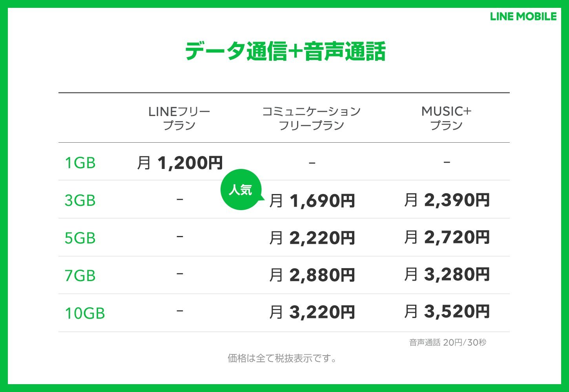Click the 月 3,520円 MUSIC+ price
This screenshot has height=392, width=569.
pos(447,312)
